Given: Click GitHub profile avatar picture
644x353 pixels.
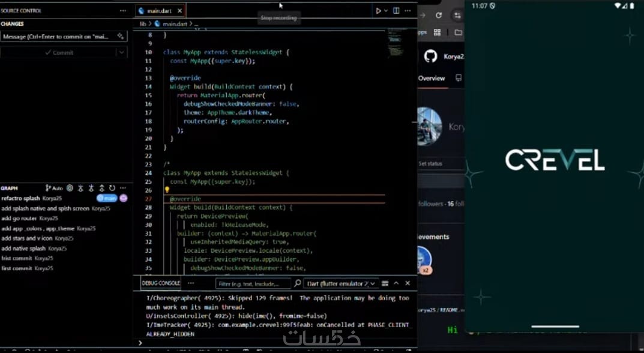Looking at the screenshot, I should [429, 127].
